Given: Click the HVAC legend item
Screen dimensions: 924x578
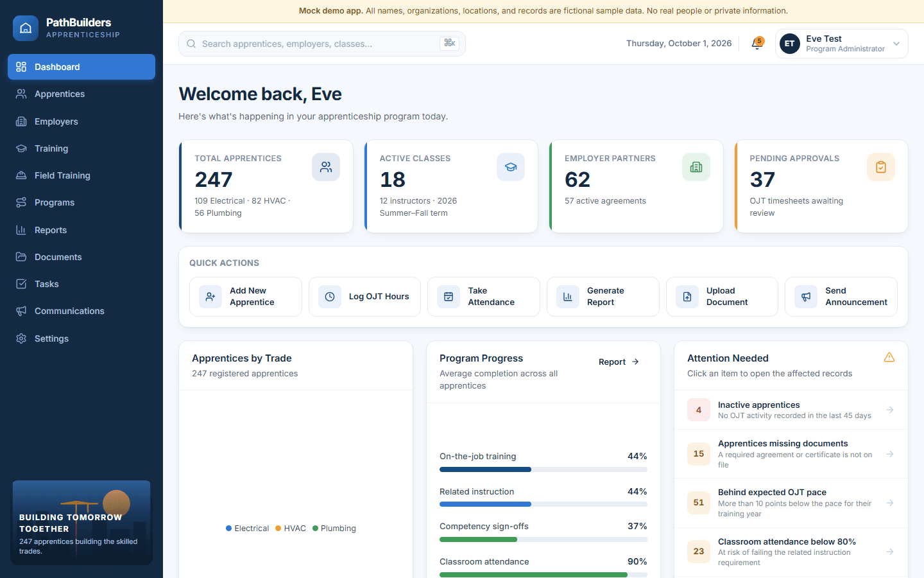Looking at the screenshot, I should [291, 529].
